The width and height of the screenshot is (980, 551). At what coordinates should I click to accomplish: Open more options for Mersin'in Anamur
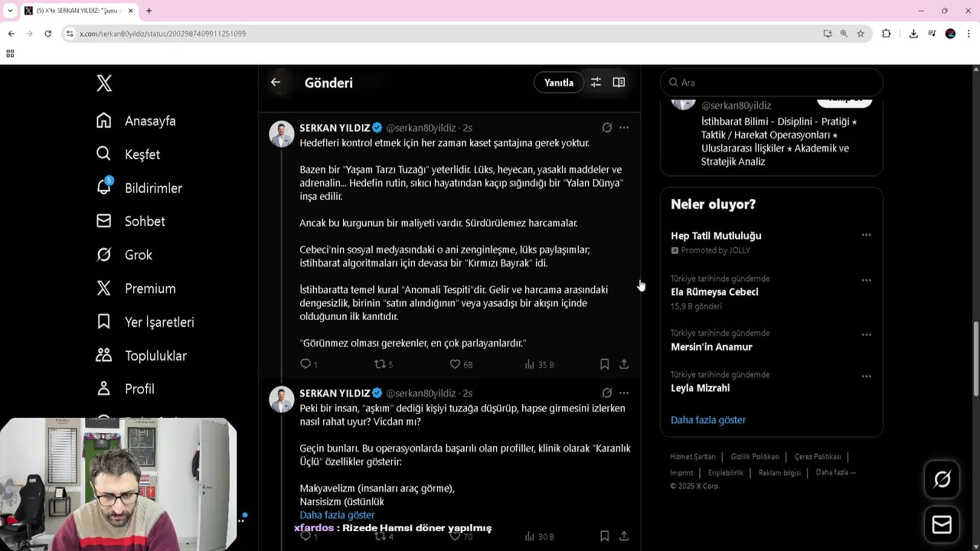point(866,334)
